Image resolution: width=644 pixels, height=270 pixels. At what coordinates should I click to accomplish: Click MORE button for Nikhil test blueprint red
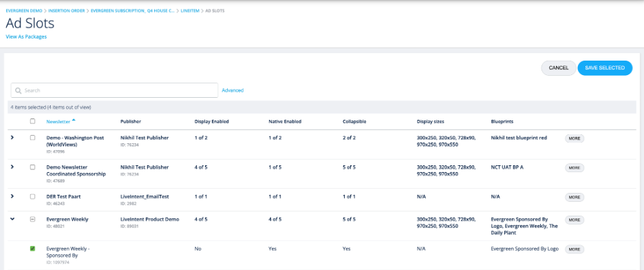pos(575,138)
